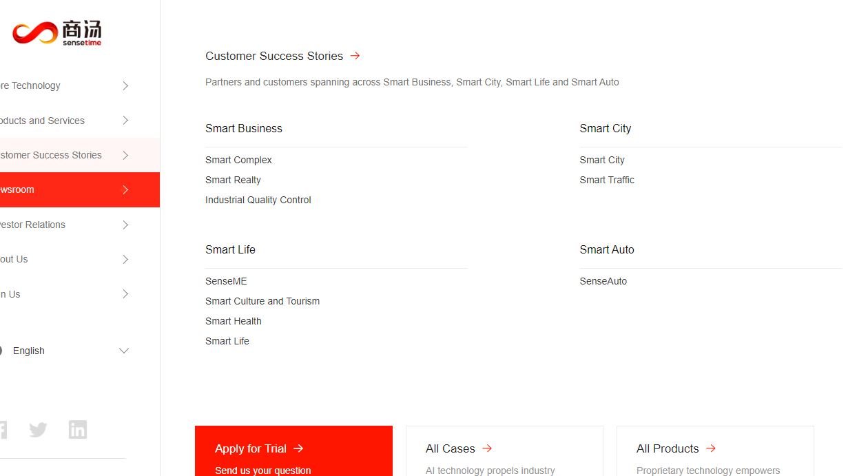The height and width of the screenshot is (476, 868).
Task: Click arrow beside Customer Success Stories heading
Action: click(x=355, y=56)
